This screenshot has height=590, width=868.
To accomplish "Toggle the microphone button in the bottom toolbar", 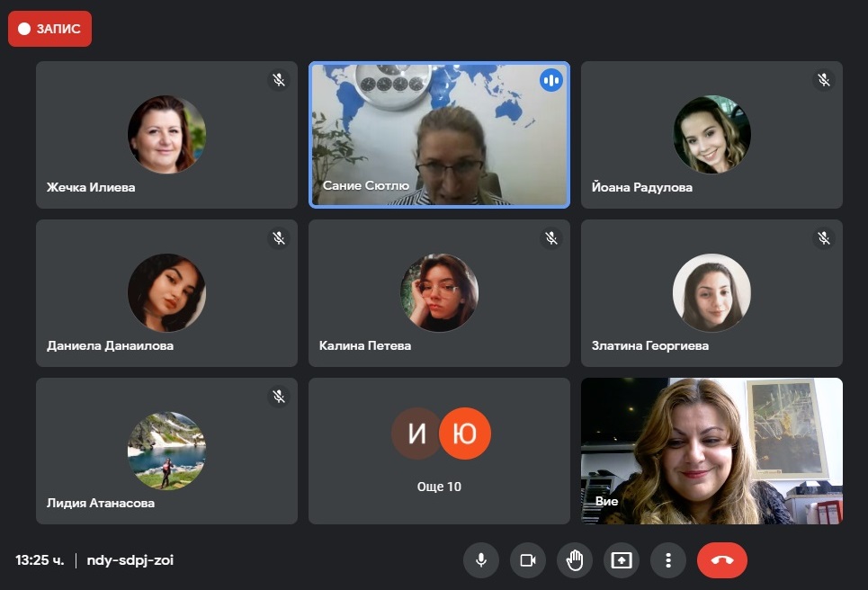I will (x=481, y=560).
